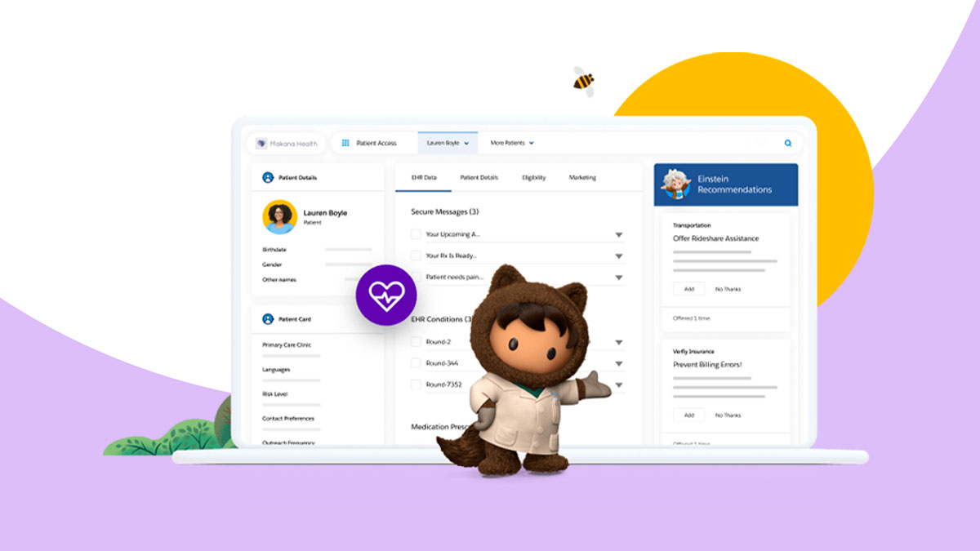Add the Offer Rideshare Assistance recommendation
The image size is (980, 551).
coord(689,289)
